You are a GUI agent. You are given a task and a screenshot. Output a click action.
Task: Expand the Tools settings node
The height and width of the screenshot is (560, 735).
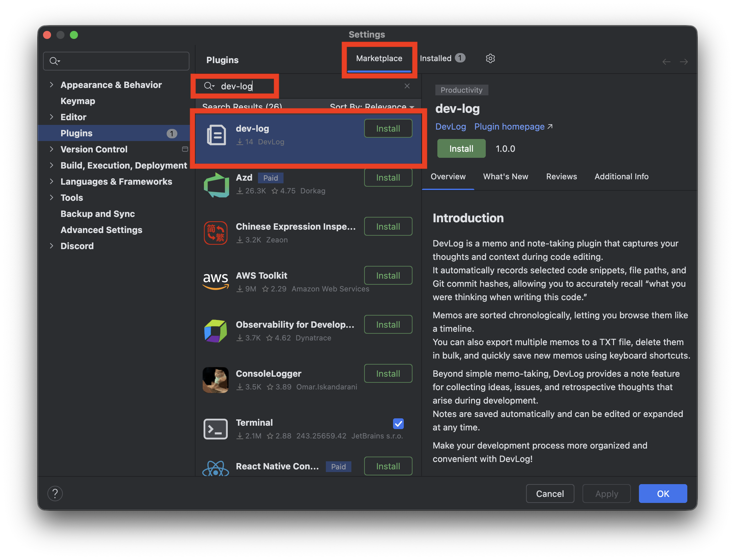(51, 197)
